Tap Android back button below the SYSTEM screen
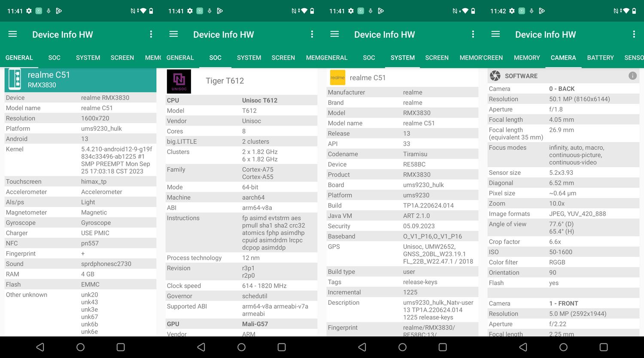This screenshot has width=644, height=358. [x=362, y=347]
